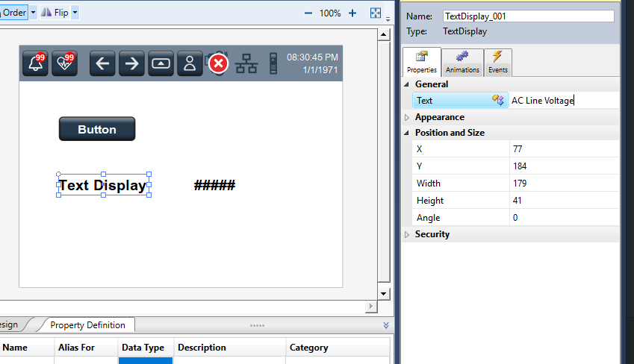Switch to the Animations tab
The image size is (634, 364).
pyautogui.click(x=462, y=63)
